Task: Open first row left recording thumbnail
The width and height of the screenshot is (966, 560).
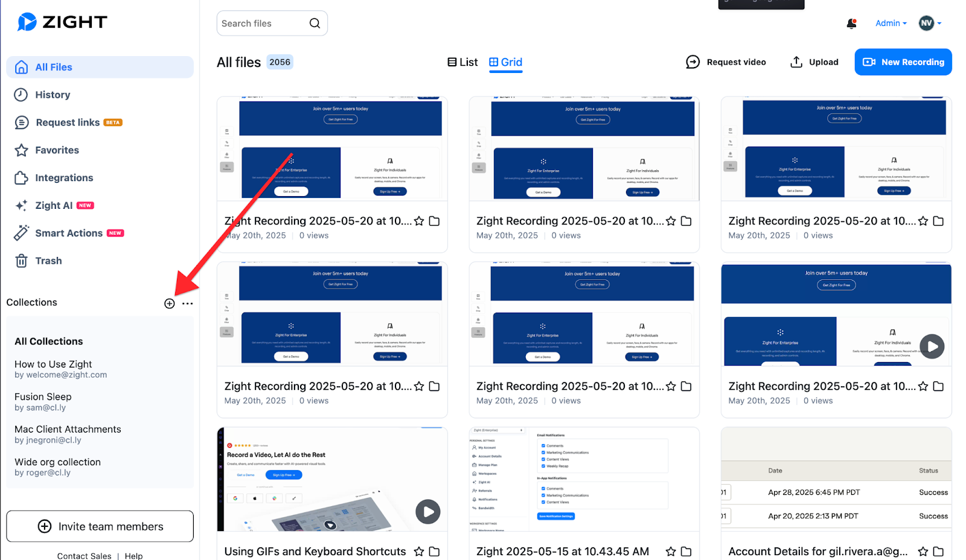Action: tap(332, 148)
